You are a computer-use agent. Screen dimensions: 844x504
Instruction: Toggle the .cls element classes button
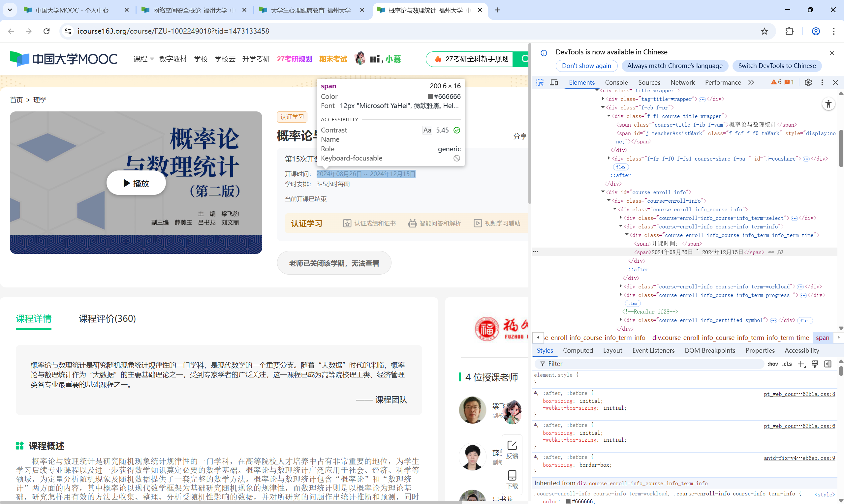click(x=787, y=364)
